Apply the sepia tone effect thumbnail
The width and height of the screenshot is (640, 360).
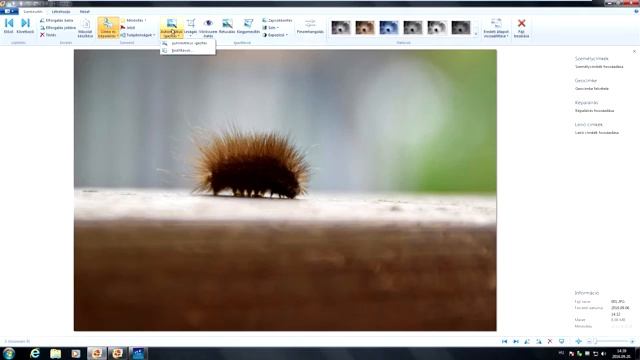click(365, 28)
